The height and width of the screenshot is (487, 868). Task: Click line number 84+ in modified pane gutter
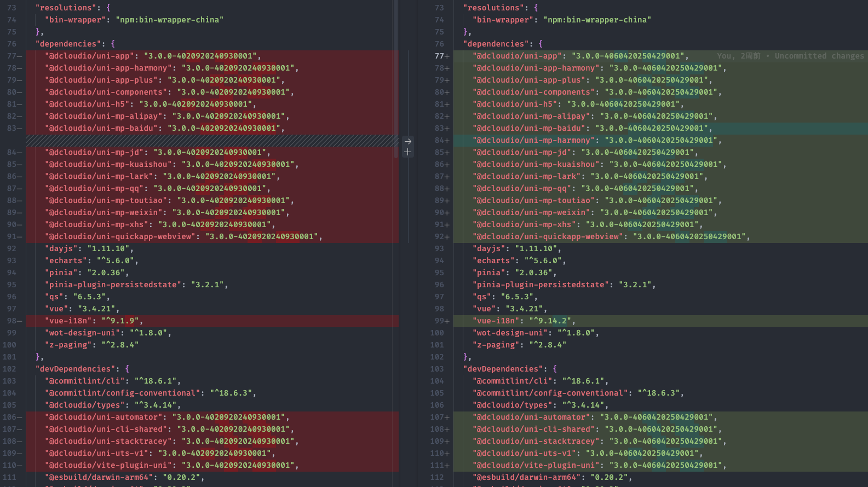coord(442,140)
